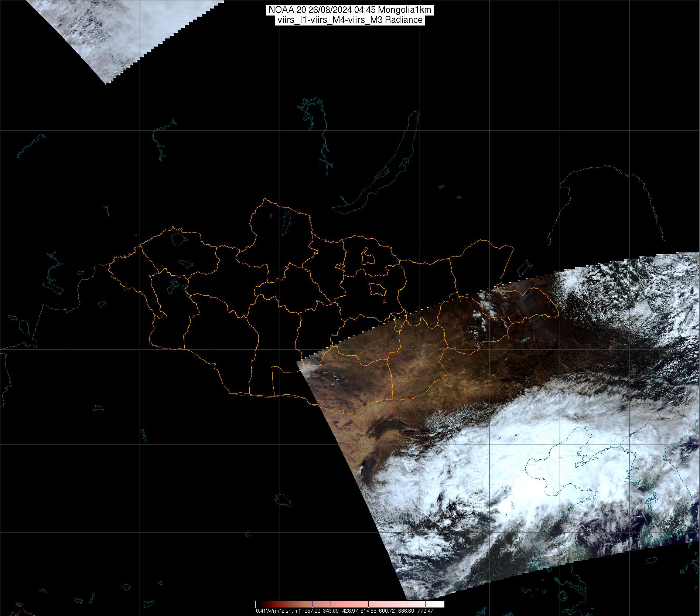Click the colorbar value 257.22
Viewport: 700px width, 616px height.
point(313,611)
